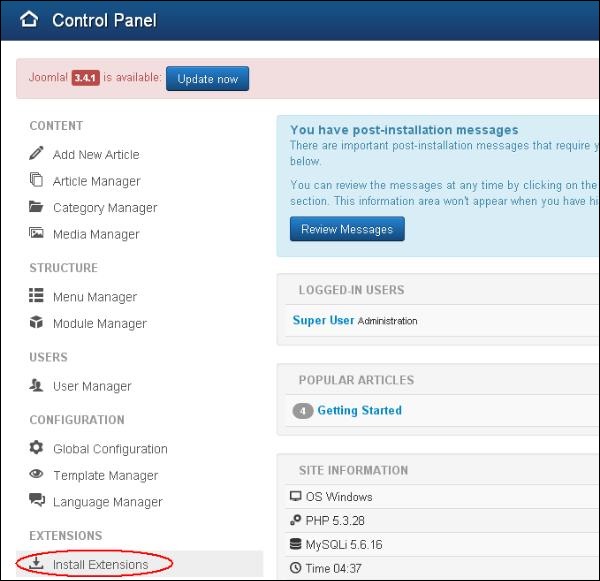
Task: Click the Template Manager eye icon
Action: pos(37,475)
